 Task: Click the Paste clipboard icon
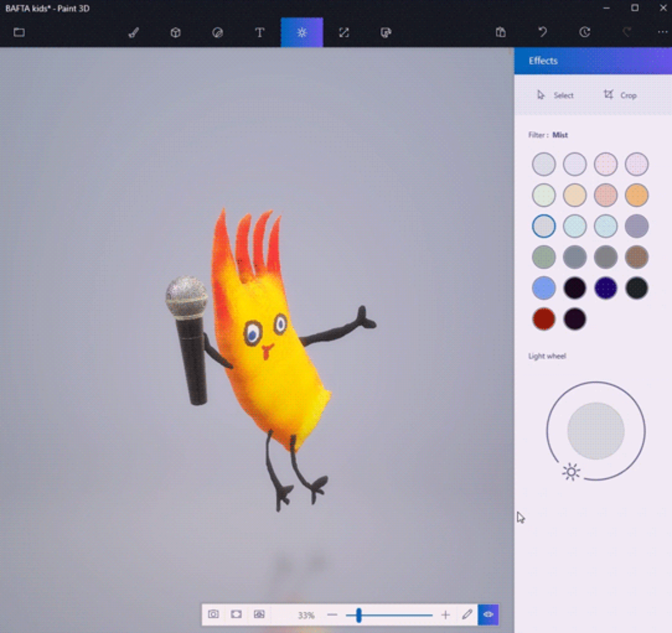(x=501, y=32)
